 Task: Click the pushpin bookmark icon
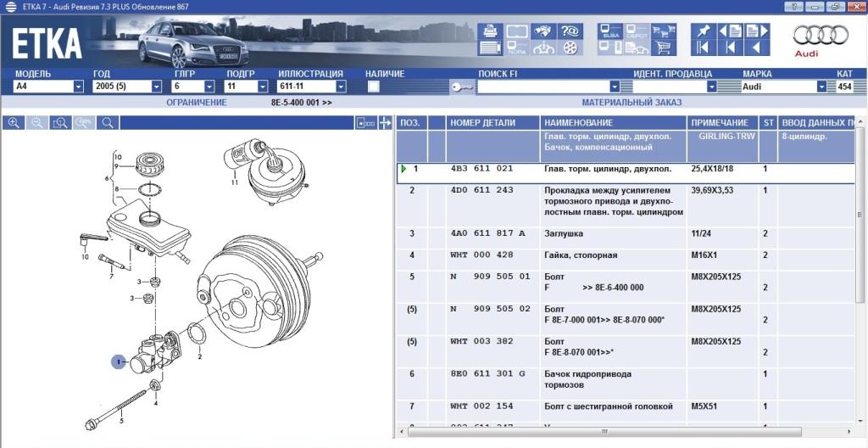(x=703, y=31)
